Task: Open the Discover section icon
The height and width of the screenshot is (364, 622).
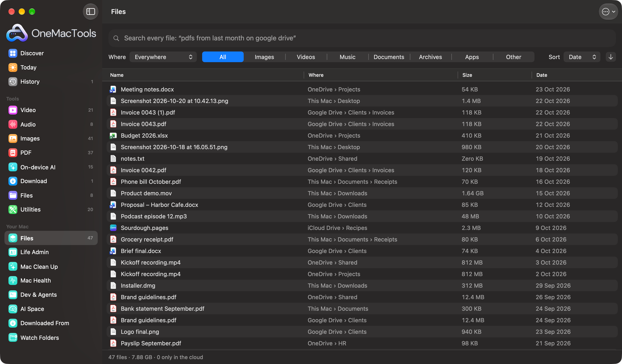Action: coord(13,53)
